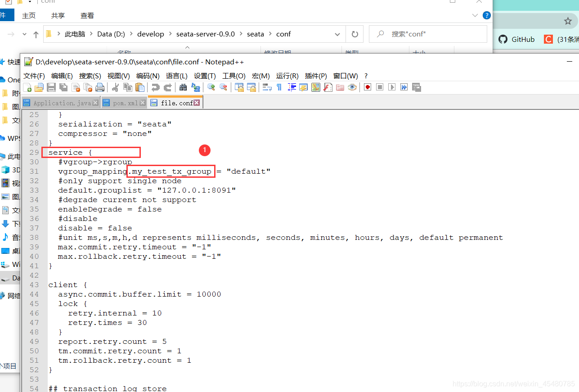Open Explorer help question mark icon
Viewport: 579px width, 392px height.
(x=486, y=15)
